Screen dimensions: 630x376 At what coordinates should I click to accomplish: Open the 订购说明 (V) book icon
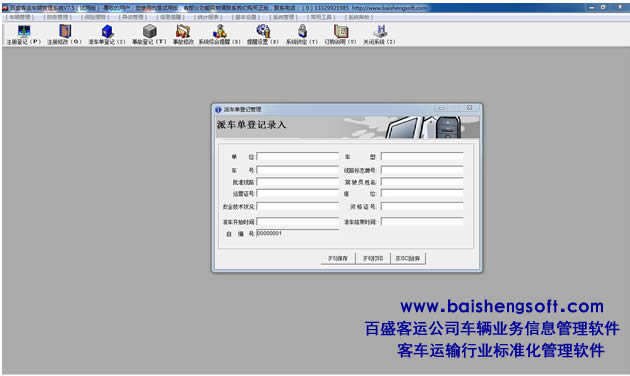[341, 34]
